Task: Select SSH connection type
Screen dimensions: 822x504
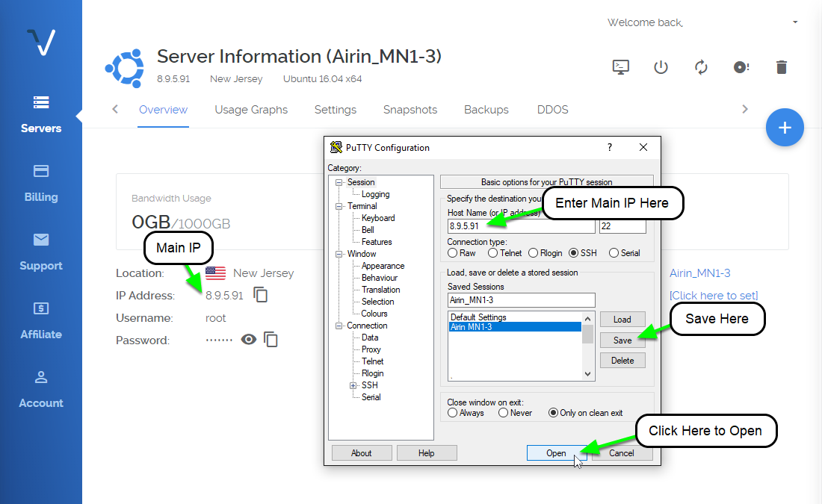Action: click(x=573, y=253)
